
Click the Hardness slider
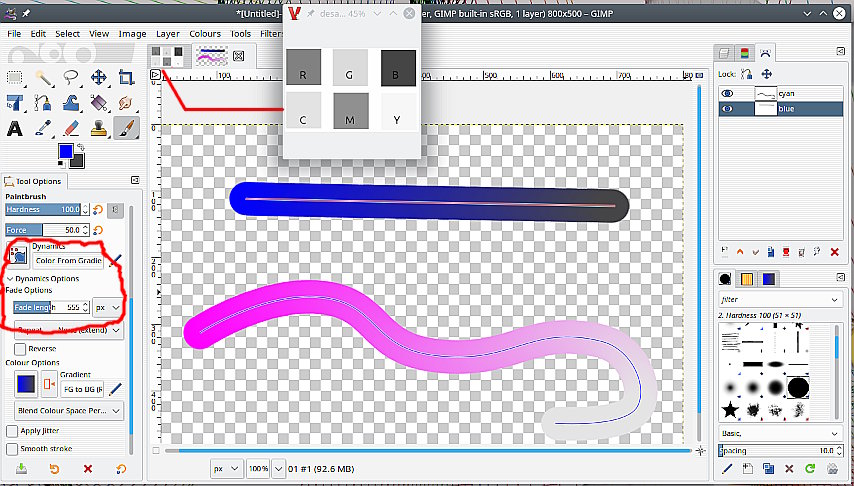[x=43, y=210]
